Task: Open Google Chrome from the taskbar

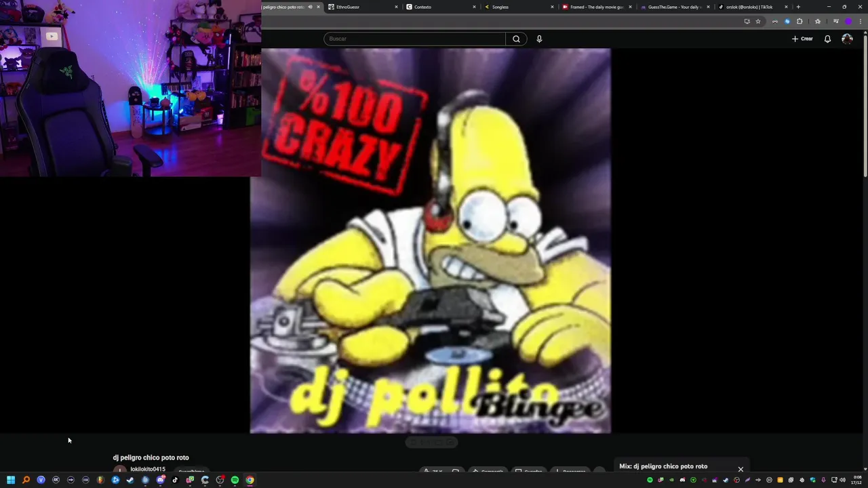Action: pyautogui.click(x=250, y=480)
